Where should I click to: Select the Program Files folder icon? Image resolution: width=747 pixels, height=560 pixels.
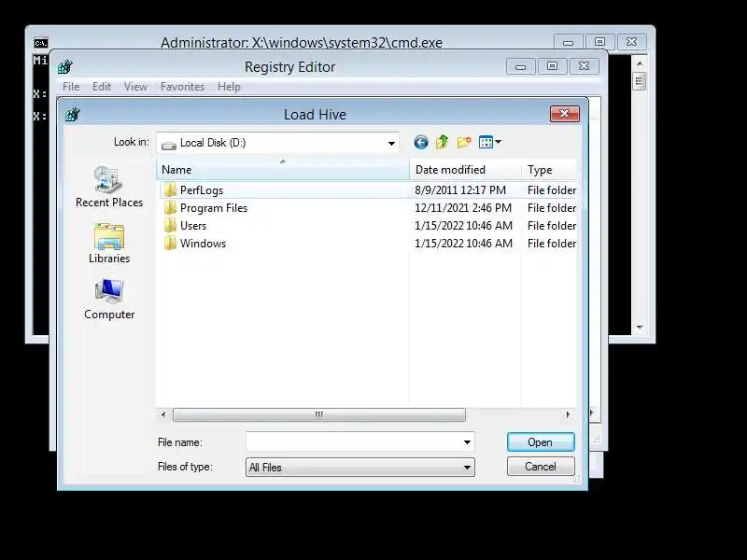pyautogui.click(x=170, y=207)
